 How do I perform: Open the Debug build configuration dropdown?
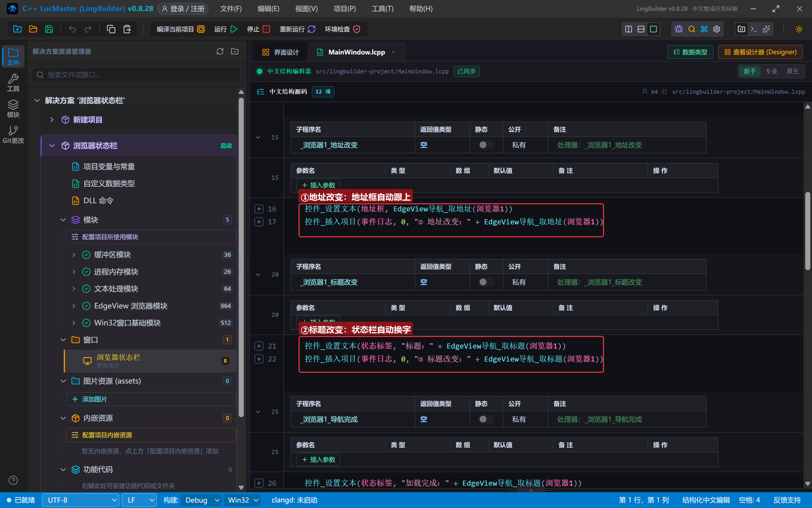[201, 500]
